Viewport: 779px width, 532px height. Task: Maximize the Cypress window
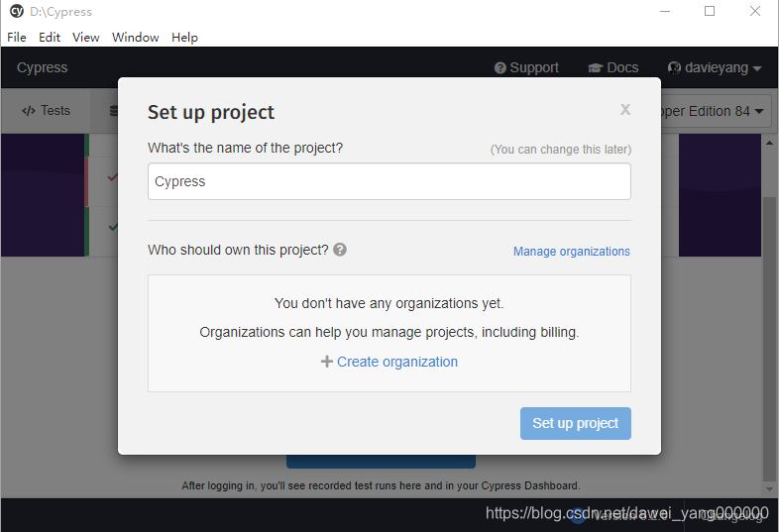710,11
